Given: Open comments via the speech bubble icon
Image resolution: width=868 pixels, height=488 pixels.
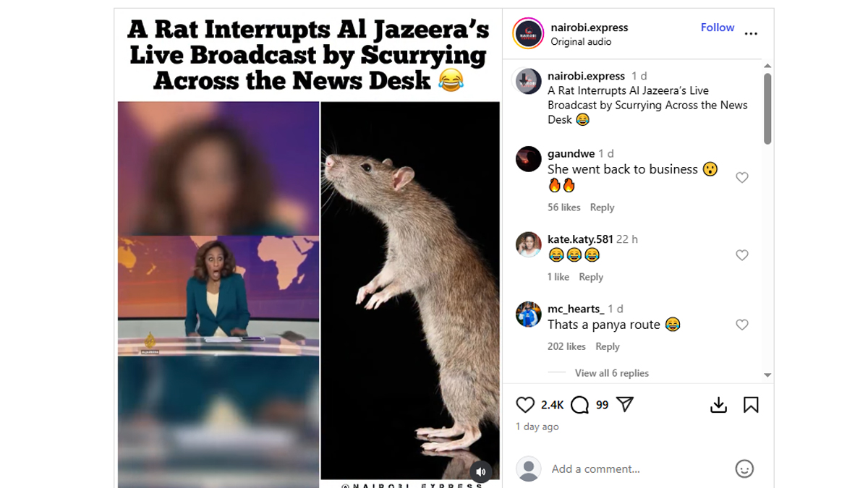Looking at the screenshot, I should [x=579, y=405].
